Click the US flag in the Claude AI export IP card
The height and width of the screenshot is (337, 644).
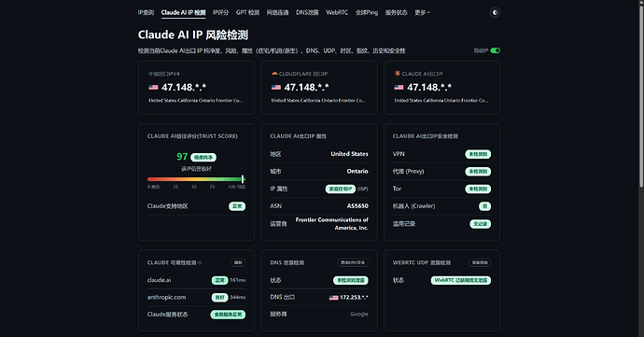click(x=399, y=88)
